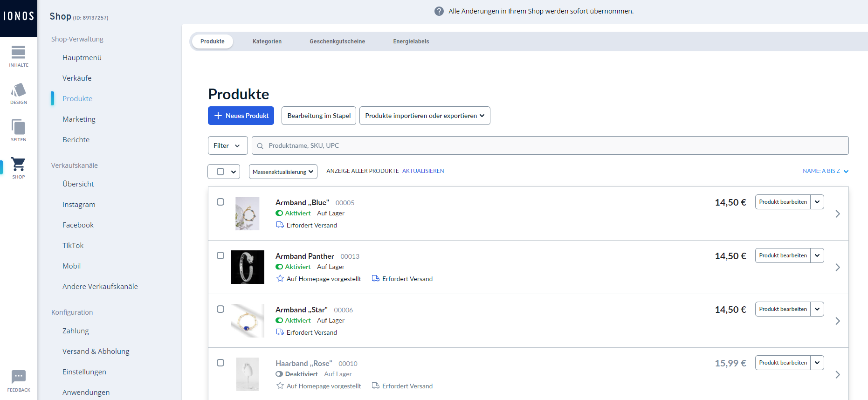Click the Neues Produkt button
This screenshot has height=400, width=868.
[x=241, y=116]
